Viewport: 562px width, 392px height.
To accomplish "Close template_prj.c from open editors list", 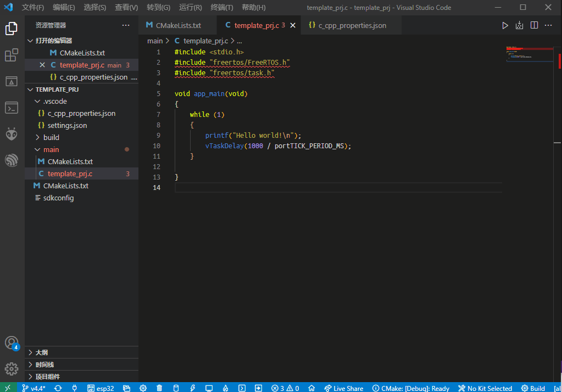I will pyautogui.click(x=42, y=65).
